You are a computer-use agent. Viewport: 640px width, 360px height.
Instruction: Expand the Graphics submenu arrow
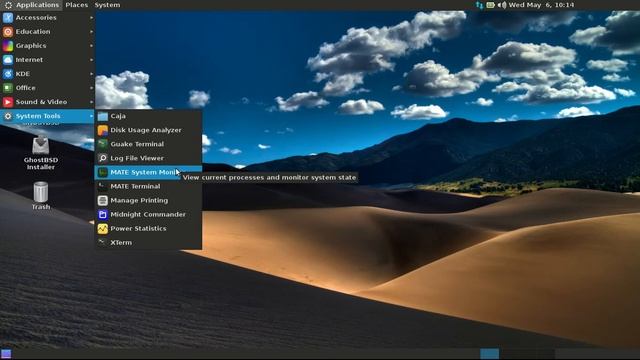[x=91, y=46]
